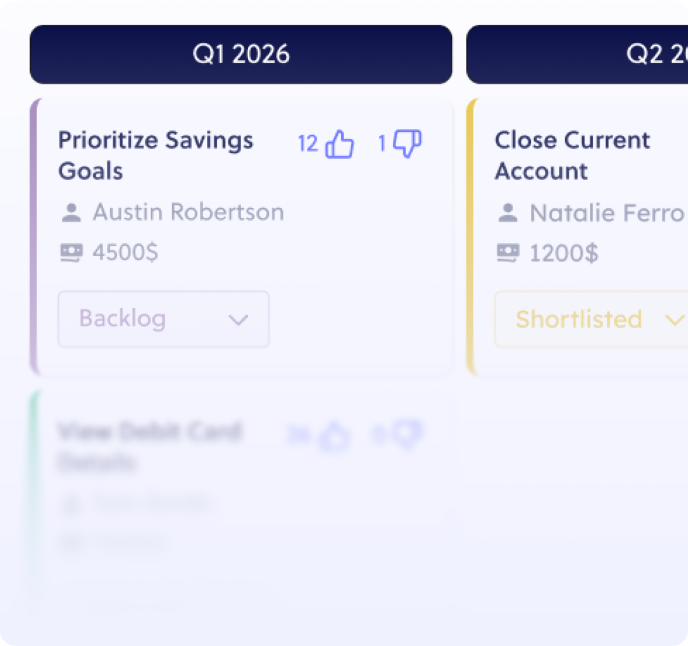
Task: Click yellow status stripe on Close Account card
Action: 470,237
